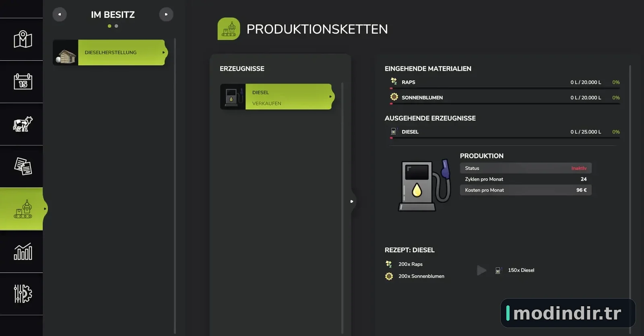Open the statistics bar chart icon

[23, 251]
